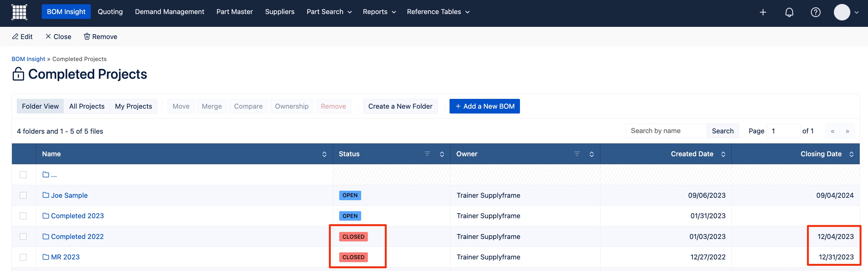This screenshot has width=868, height=271.
Task: Go to next page arrows
Action: [847, 131]
